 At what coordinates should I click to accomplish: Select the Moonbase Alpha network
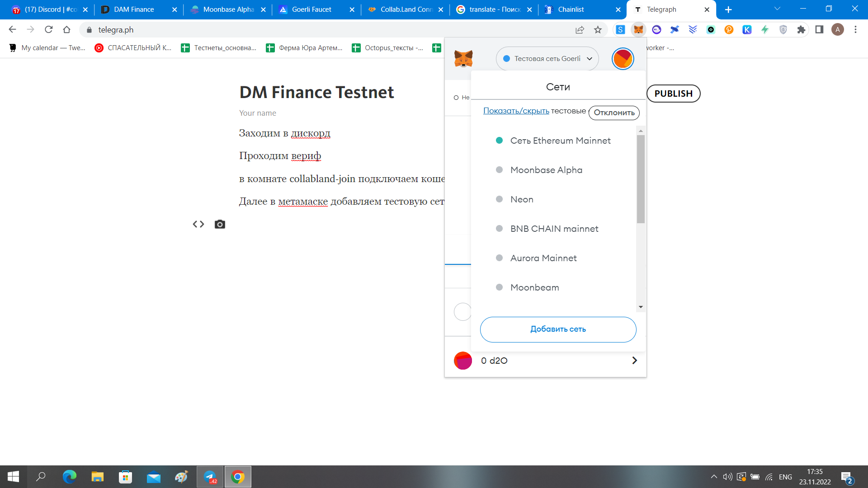pyautogui.click(x=546, y=170)
